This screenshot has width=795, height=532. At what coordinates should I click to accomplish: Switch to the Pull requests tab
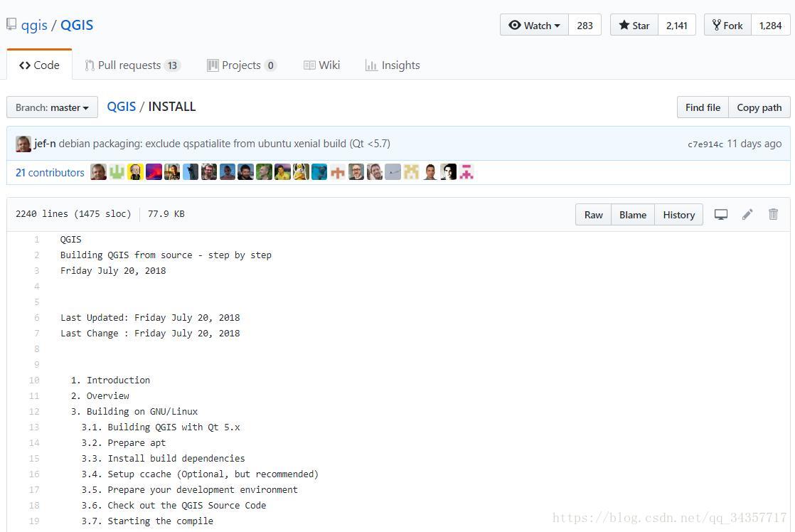(132, 65)
